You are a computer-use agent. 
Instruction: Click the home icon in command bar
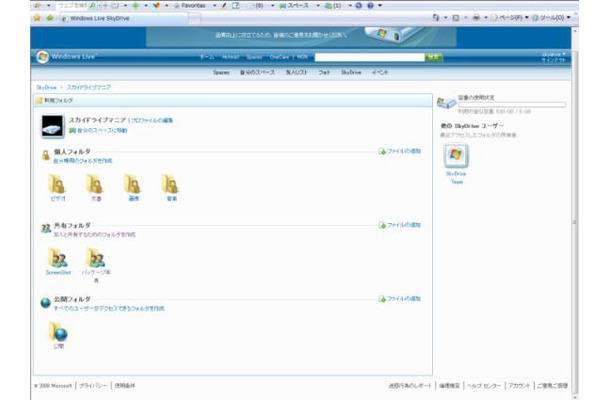tap(436, 18)
